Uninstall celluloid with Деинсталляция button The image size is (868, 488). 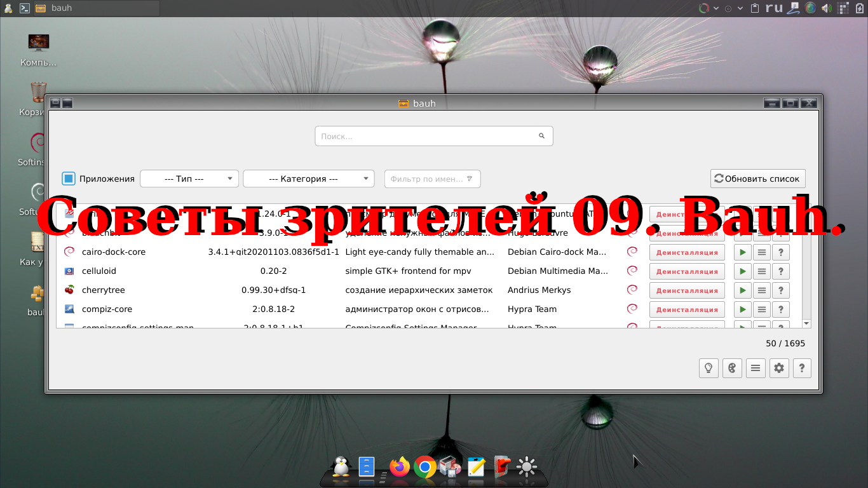tap(687, 271)
